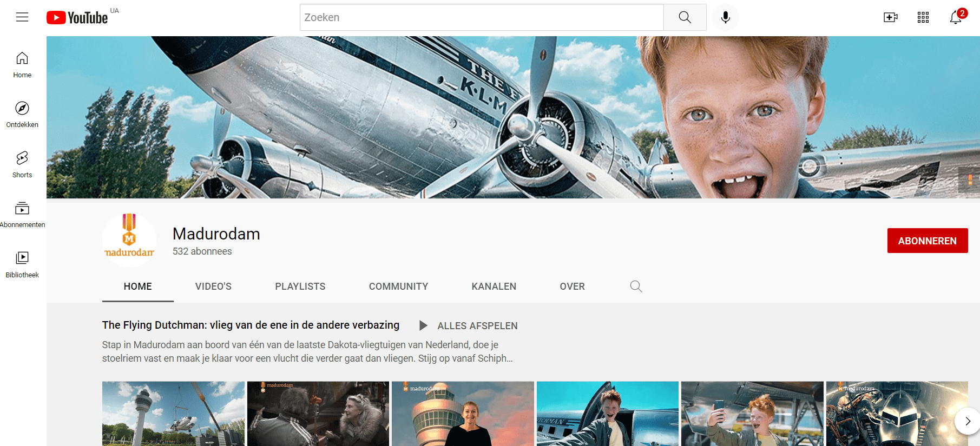Open The Flying Dutchman playlist title

pyautogui.click(x=251, y=325)
